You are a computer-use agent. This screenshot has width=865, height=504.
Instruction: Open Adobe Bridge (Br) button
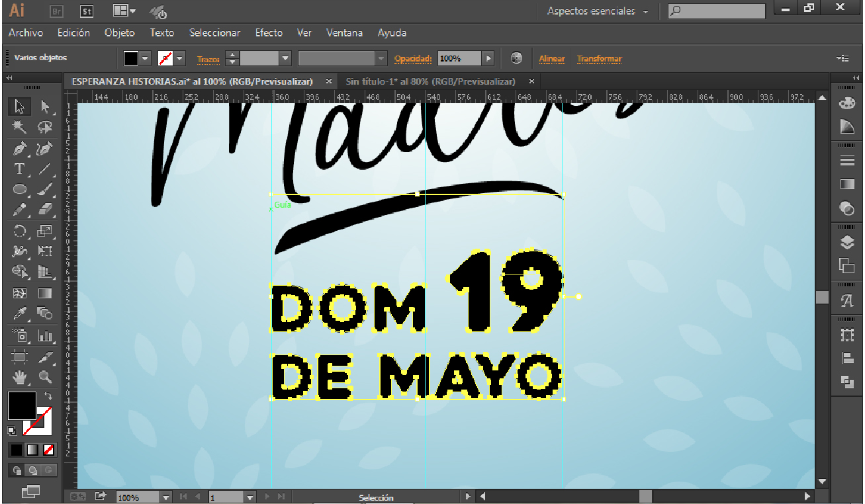click(57, 11)
